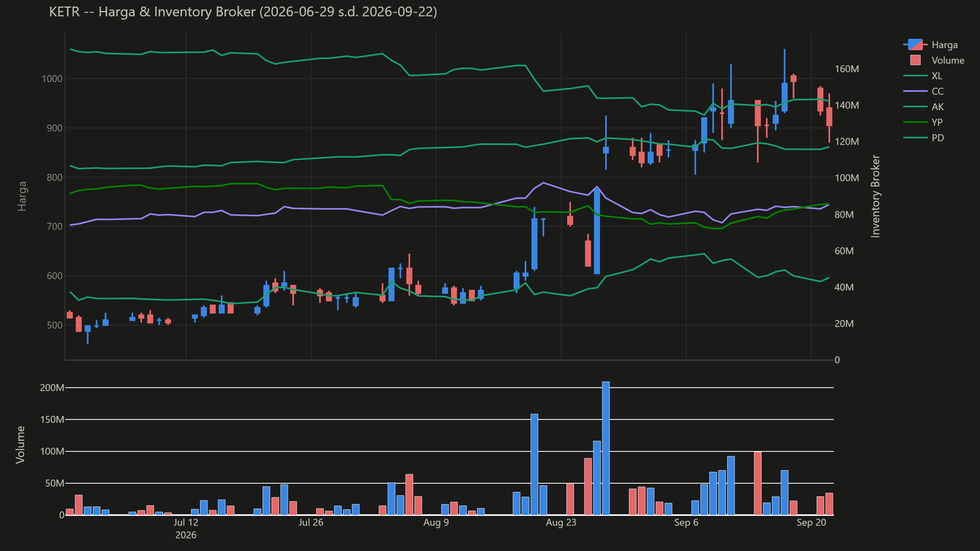Click the chart title KETR -- Harga & Inventory Broker
980x551 pixels.
point(243,12)
